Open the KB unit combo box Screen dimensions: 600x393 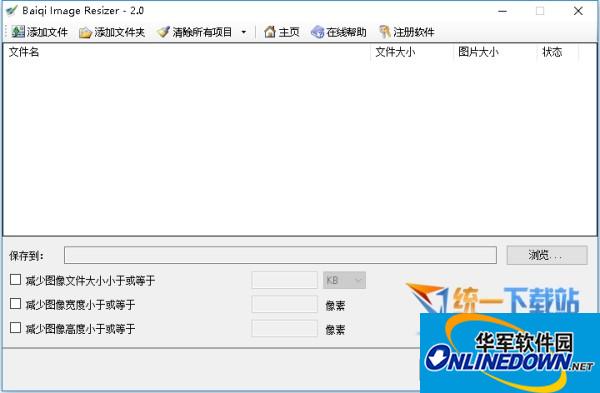(x=344, y=280)
